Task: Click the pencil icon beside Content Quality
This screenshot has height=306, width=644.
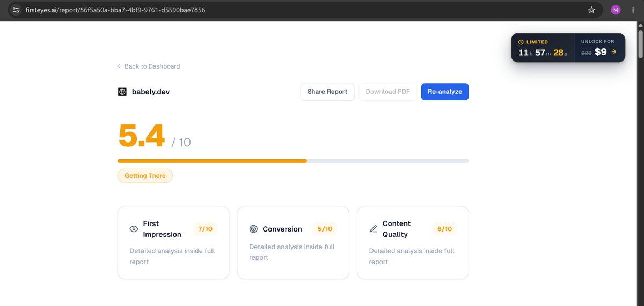Action: [x=374, y=229]
